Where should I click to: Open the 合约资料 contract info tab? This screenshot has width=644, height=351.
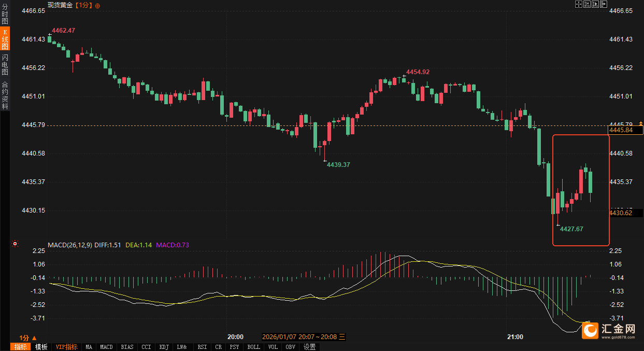point(5,95)
